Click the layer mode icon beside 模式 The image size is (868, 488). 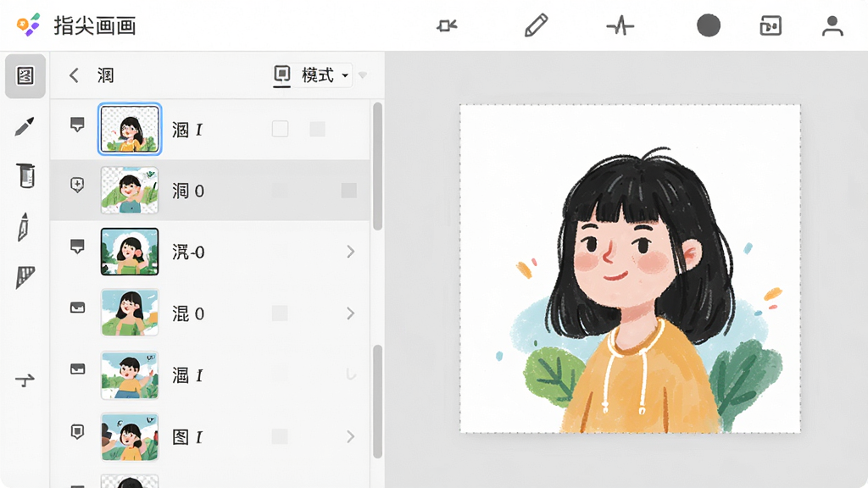coord(281,75)
